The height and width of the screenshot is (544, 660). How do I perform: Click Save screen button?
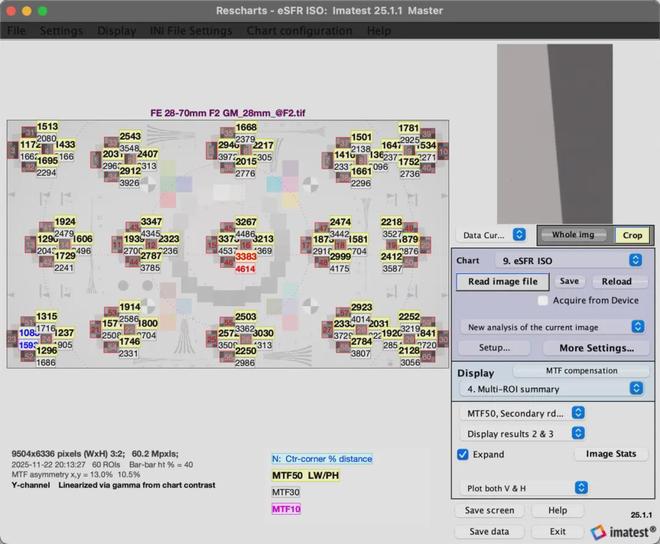click(490, 510)
